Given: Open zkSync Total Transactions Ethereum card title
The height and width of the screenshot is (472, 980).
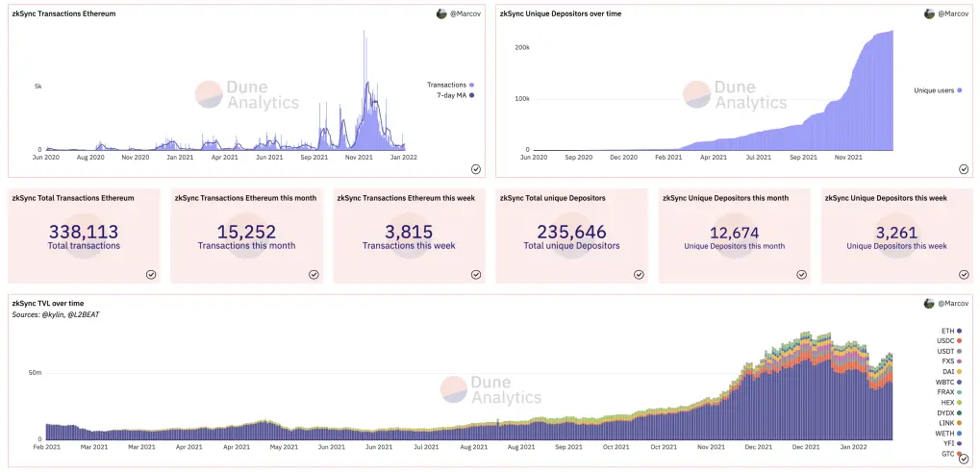Looking at the screenshot, I should coord(73,198).
